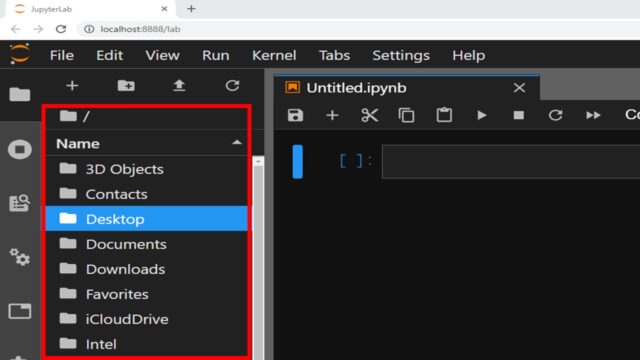Go forward in browser history
Screen dimensions: 640x360
coord(38,29)
